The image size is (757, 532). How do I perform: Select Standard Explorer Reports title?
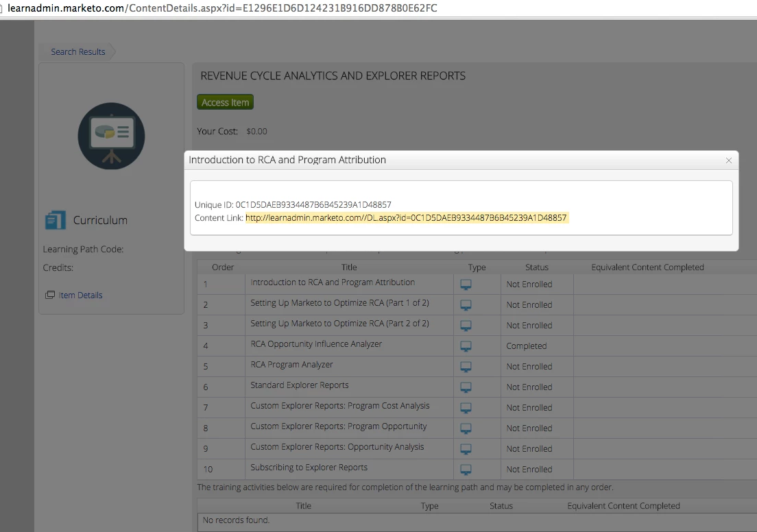(x=300, y=385)
